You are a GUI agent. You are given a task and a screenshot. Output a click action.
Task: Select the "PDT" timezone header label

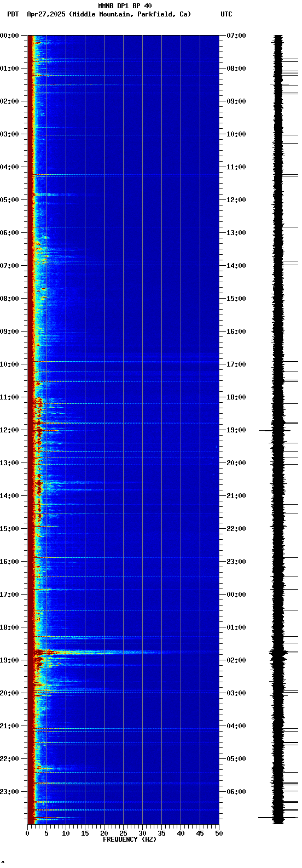point(13,14)
